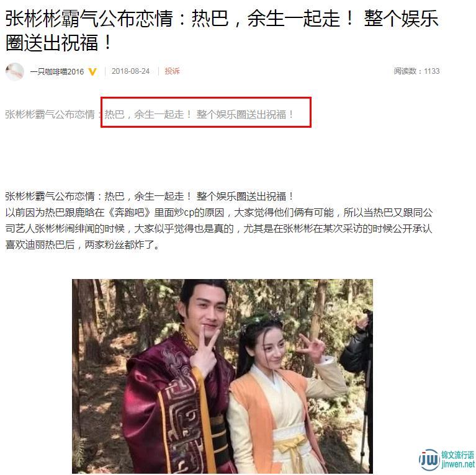Click the JW jinwen.net watermark logo
476x475 pixels.
[447, 460]
